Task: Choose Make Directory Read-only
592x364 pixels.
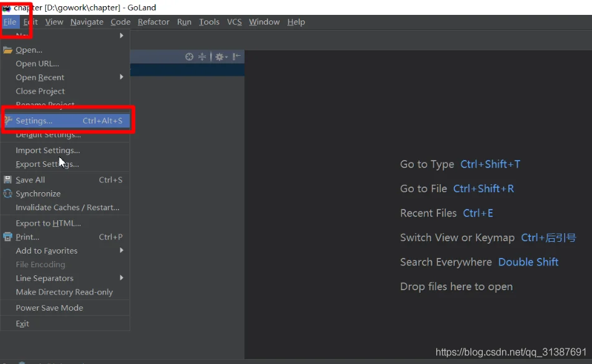Action: [x=65, y=292]
